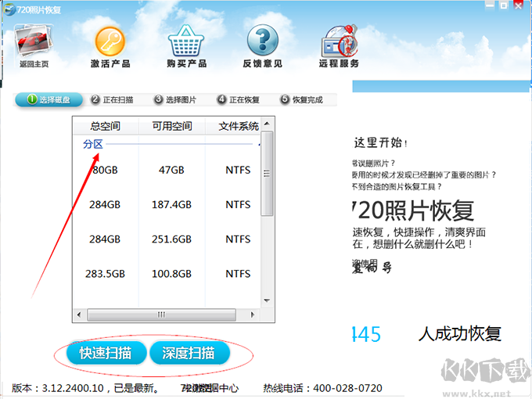Screen dimensions: 532x399
Task: Select the 283.5GB partition row
Action: tap(167, 274)
